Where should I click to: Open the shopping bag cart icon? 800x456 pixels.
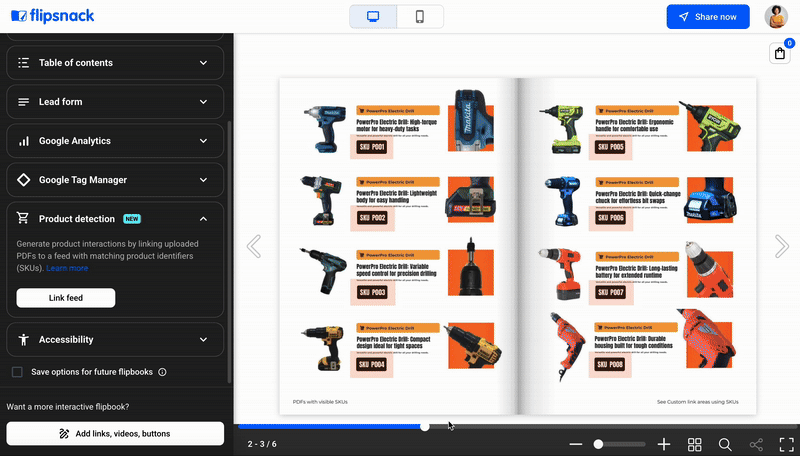pos(780,53)
